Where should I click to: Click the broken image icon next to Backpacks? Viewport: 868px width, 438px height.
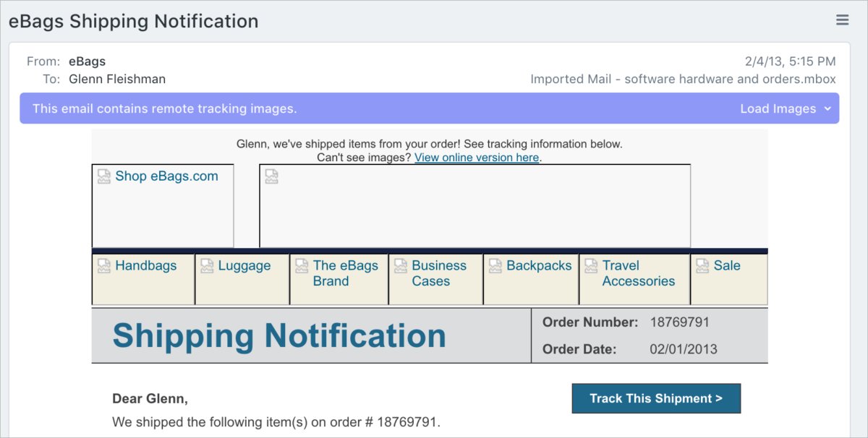click(495, 266)
